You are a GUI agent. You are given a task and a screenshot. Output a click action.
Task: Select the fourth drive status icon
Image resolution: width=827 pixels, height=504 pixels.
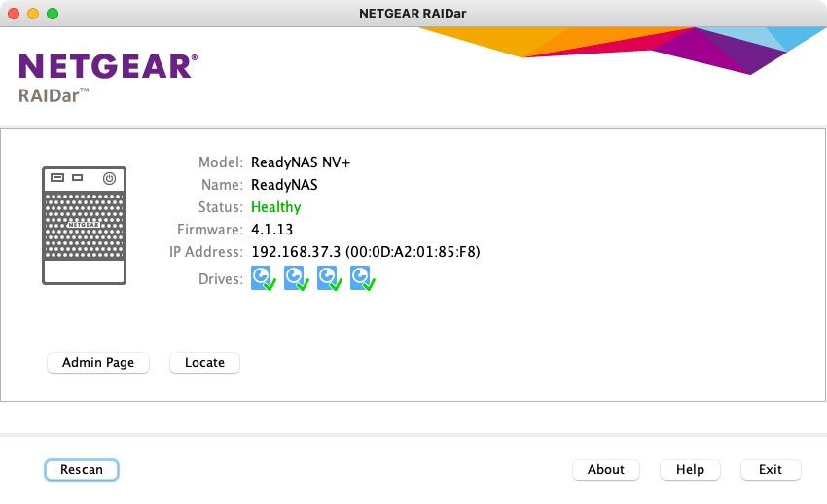pos(362,279)
